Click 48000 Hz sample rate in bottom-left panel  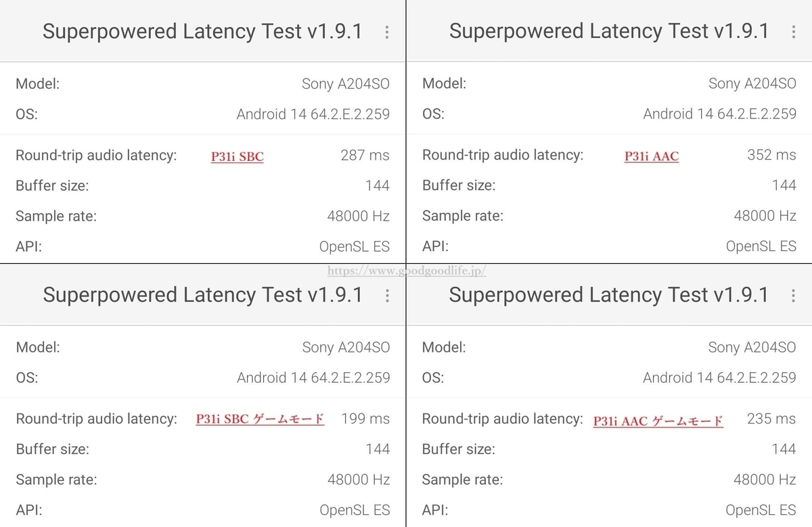[x=358, y=480]
